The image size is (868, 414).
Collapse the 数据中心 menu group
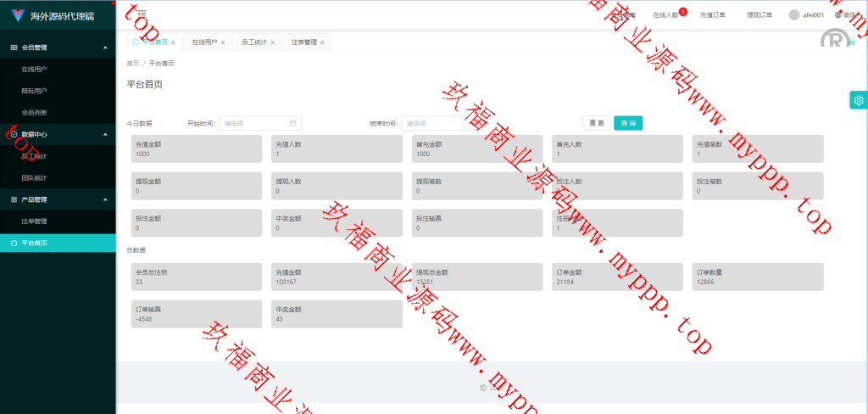point(104,134)
